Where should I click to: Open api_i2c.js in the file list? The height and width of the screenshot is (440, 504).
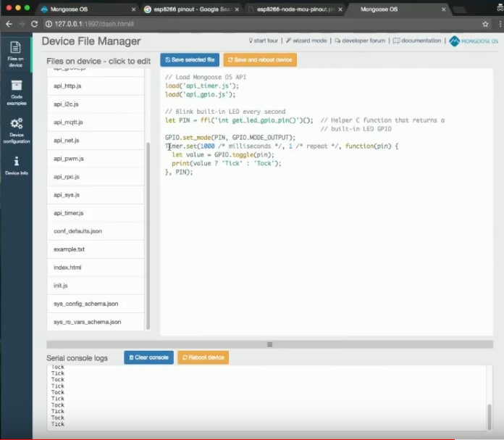coord(96,104)
